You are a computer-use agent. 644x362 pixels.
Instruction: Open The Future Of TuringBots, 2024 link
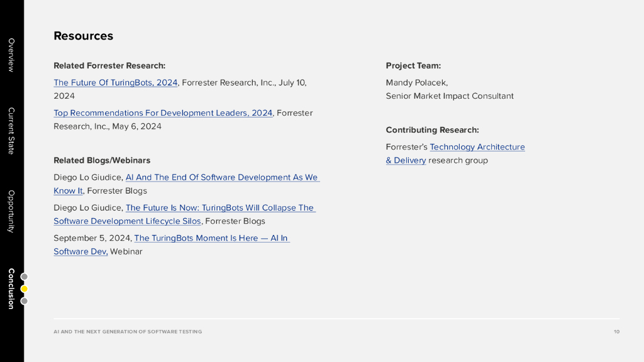pos(116,82)
